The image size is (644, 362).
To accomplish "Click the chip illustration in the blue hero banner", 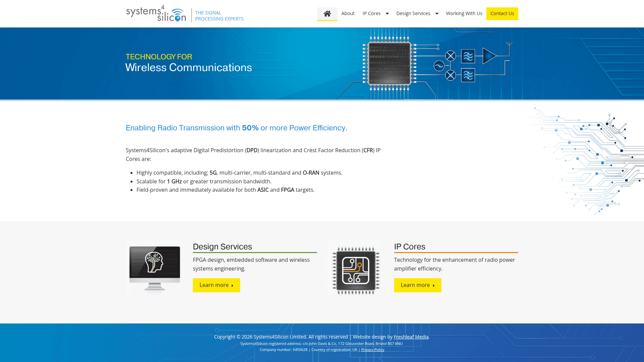I will [390, 64].
